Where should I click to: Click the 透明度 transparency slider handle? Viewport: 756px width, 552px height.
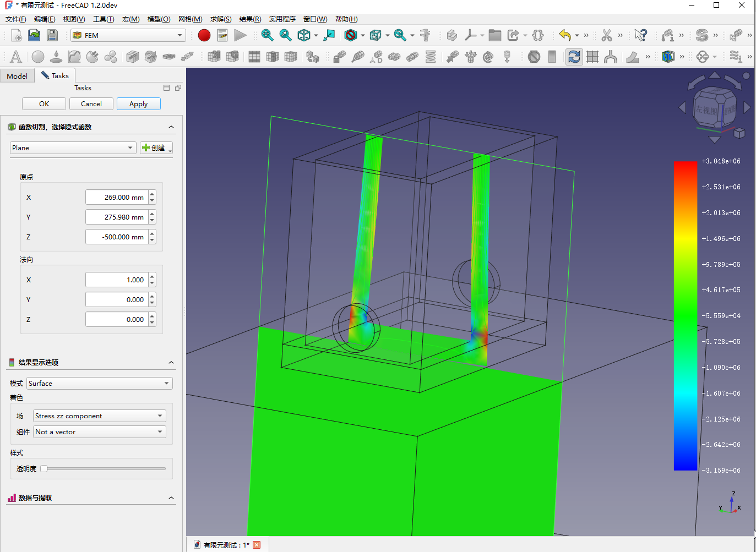[x=44, y=469]
